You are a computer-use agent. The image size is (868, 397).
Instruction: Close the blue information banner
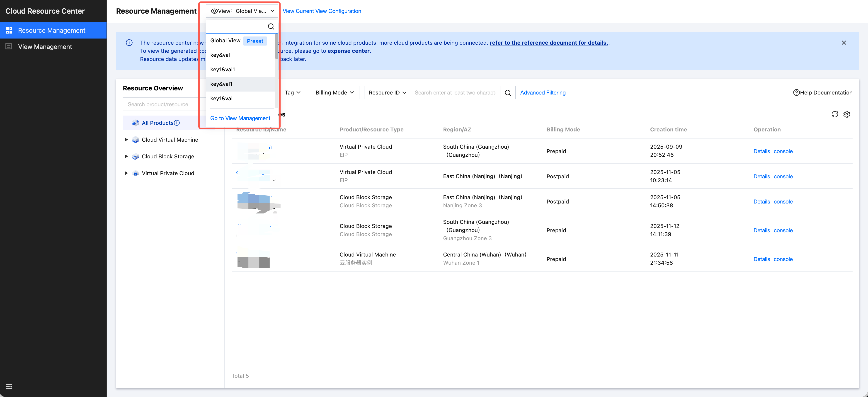coord(844,42)
